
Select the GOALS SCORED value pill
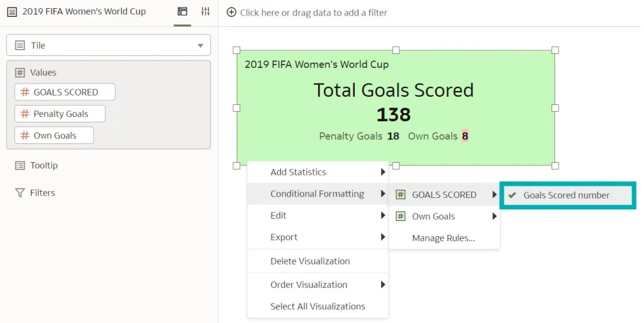tap(65, 92)
